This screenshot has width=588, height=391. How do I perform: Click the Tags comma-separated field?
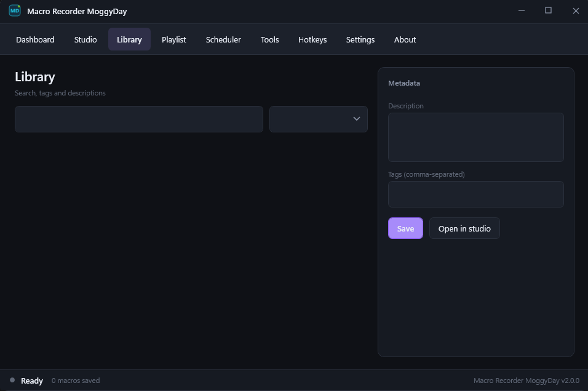point(476,195)
